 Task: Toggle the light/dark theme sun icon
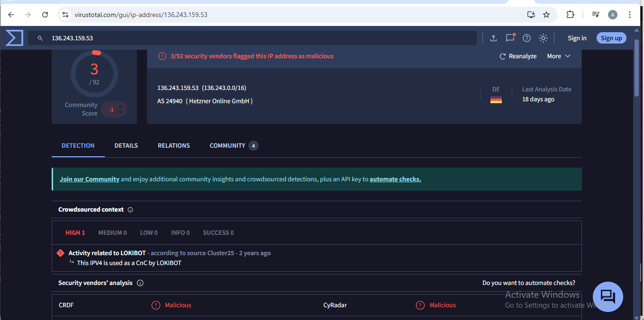543,38
